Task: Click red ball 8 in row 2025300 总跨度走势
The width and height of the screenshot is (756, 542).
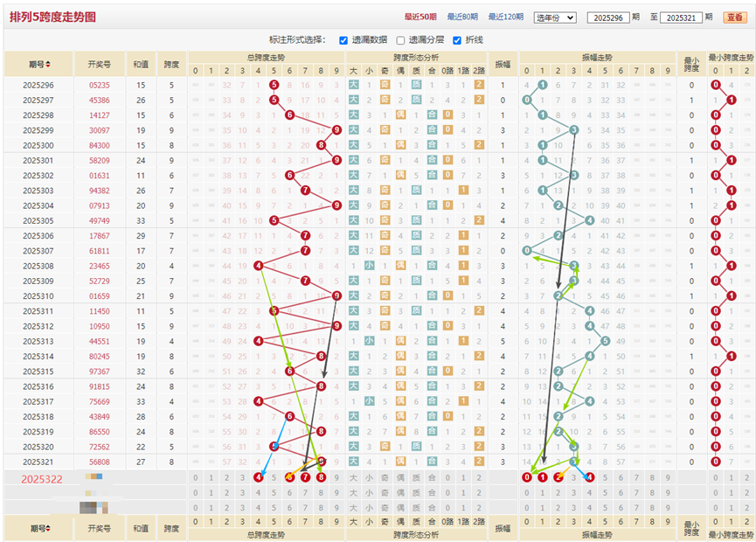Action: pos(321,145)
